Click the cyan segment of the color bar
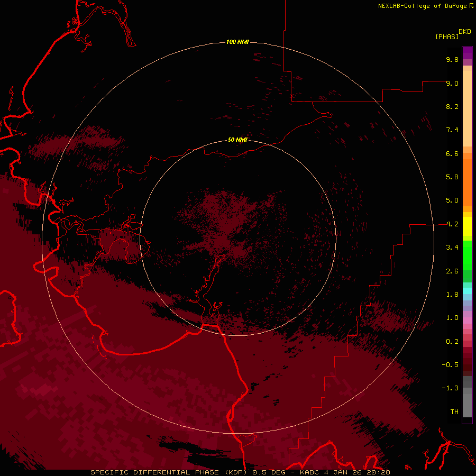The height and width of the screenshot is (476, 476). (467, 291)
